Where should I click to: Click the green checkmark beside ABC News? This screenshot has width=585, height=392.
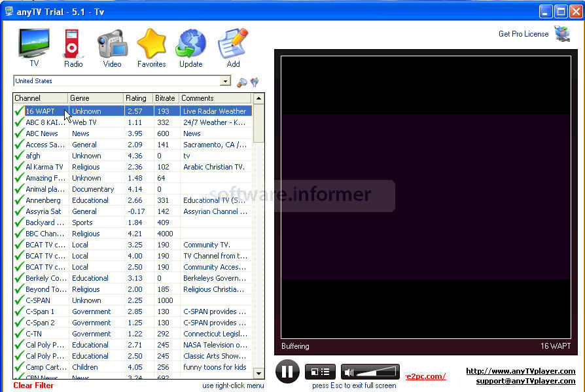pyautogui.click(x=20, y=134)
